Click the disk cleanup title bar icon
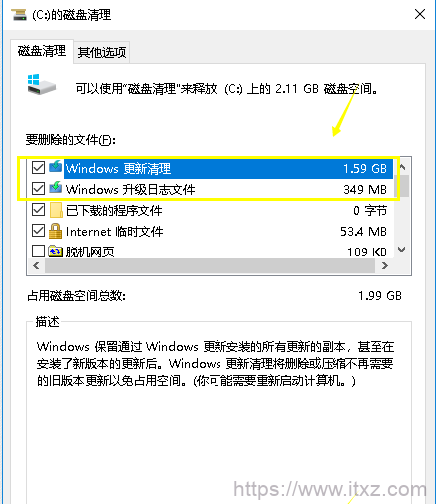Viewport: 436px width, 504px height. 19,15
